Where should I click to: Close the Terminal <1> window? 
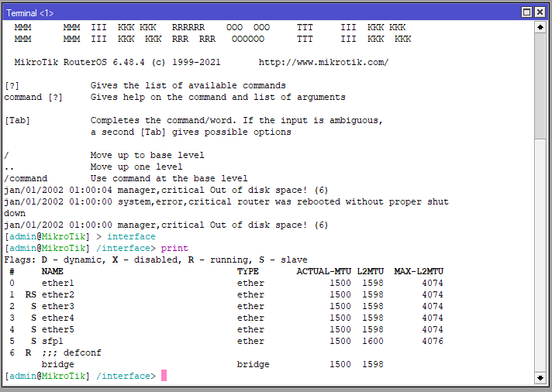point(540,12)
